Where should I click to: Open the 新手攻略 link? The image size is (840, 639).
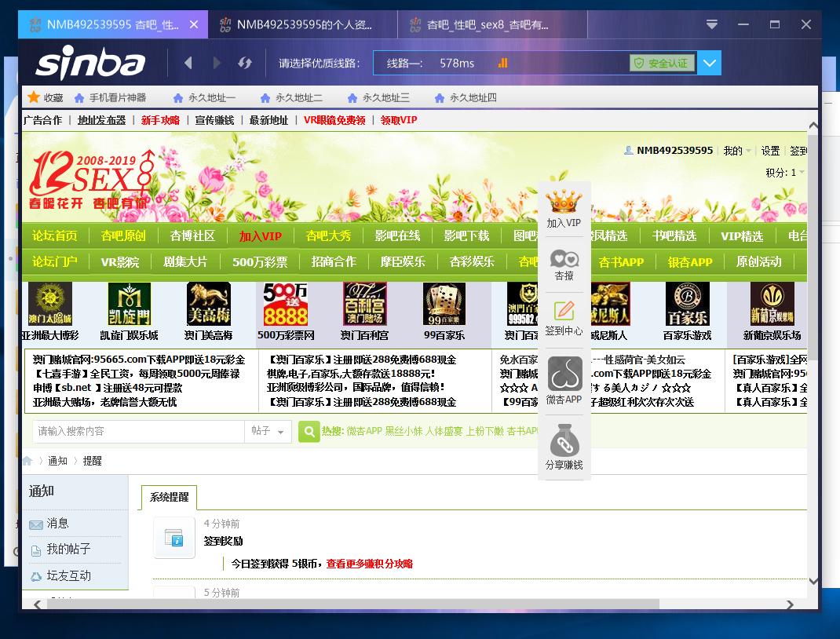tap(161, 120)
